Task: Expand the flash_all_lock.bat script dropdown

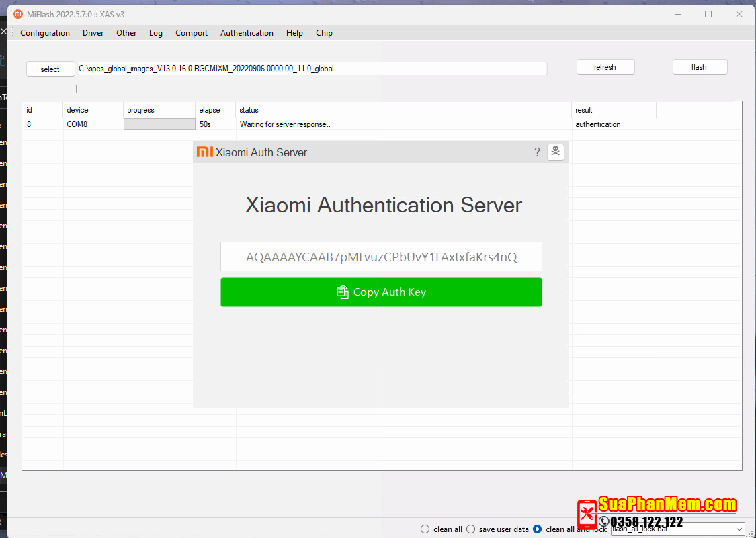Action: [x=739, y=529]
